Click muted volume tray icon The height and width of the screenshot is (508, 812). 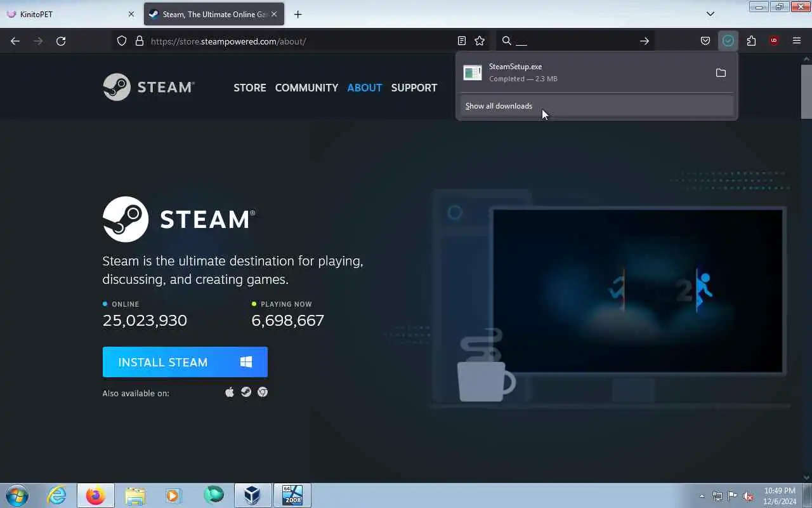coord(749,497)
